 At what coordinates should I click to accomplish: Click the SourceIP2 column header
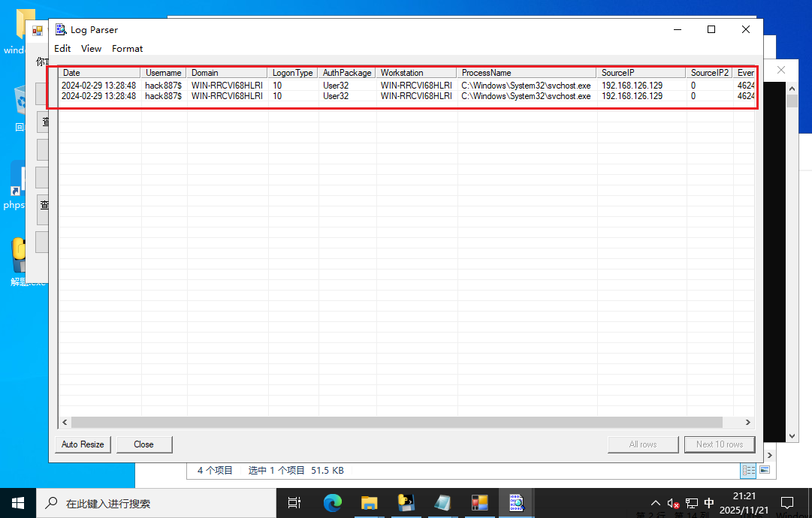tap(709, 73)
